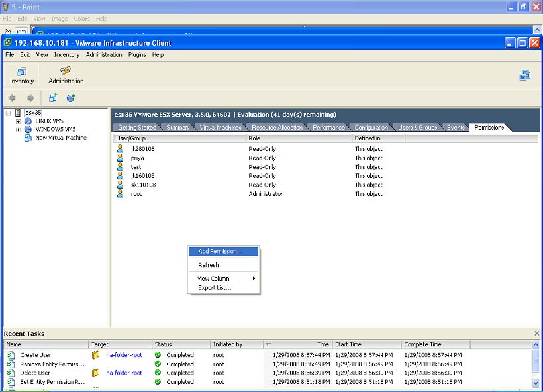Switch to the Configuration tab

click(371, 127)
